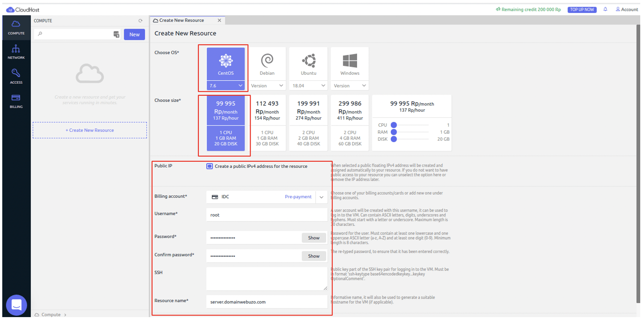The height and width of the screenshot is (322, 644).
Task: Click the Username field containing root
Action: pyautogui.click(x=267, y=215)
